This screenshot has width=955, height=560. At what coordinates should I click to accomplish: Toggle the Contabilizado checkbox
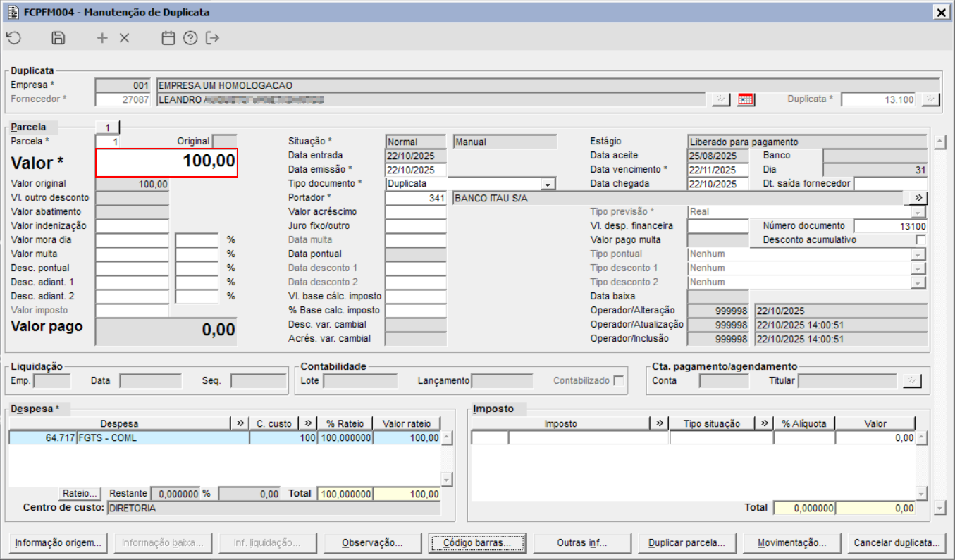pyautogui.click(x=619, y=381)
